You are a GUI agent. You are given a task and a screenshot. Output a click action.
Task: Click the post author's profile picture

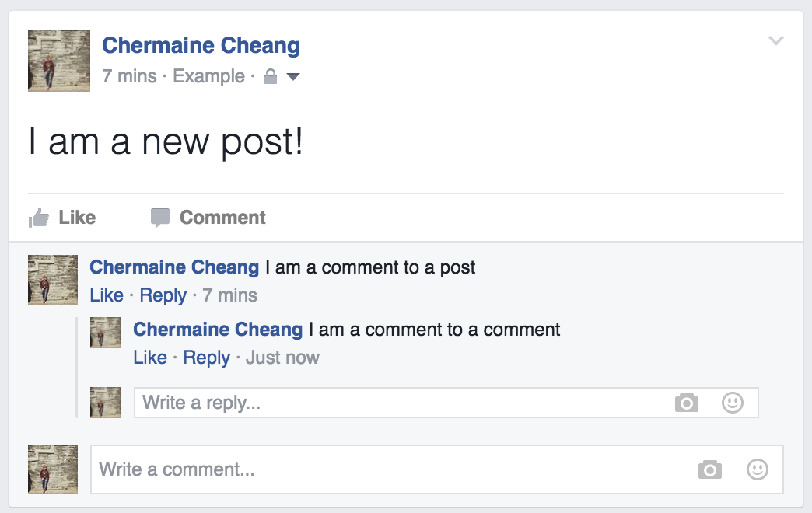[x=59, y=61]
